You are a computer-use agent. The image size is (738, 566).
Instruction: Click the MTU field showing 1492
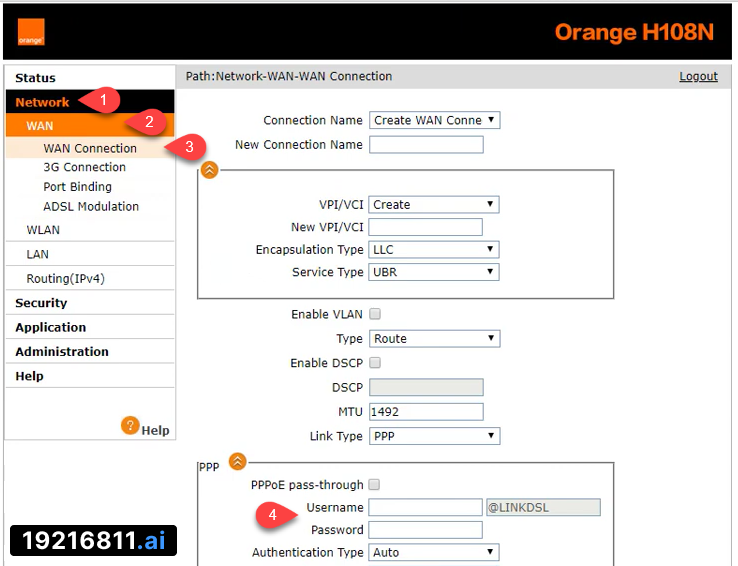coord(426,412)
